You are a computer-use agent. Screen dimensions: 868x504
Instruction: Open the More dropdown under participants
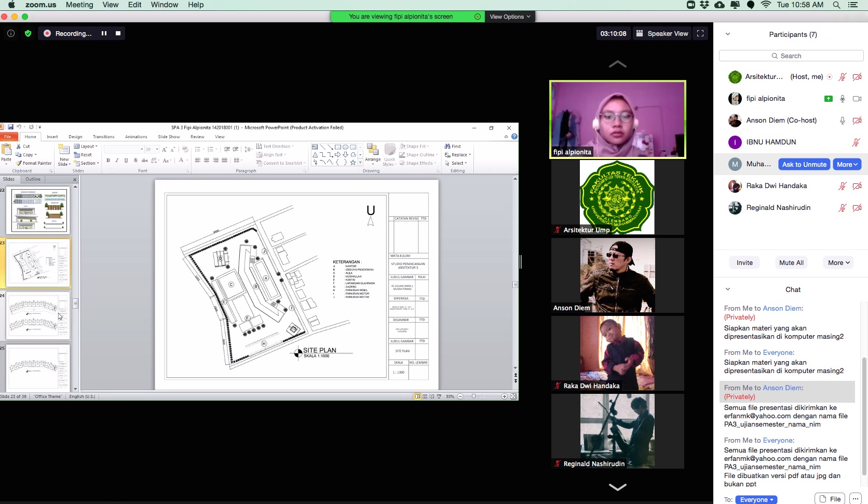click(x=838, y=262)
